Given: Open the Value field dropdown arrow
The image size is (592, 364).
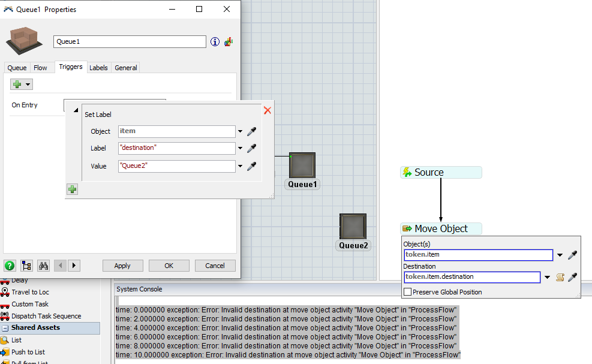Looking at the screenshot, I should click(x=240, y=166).
